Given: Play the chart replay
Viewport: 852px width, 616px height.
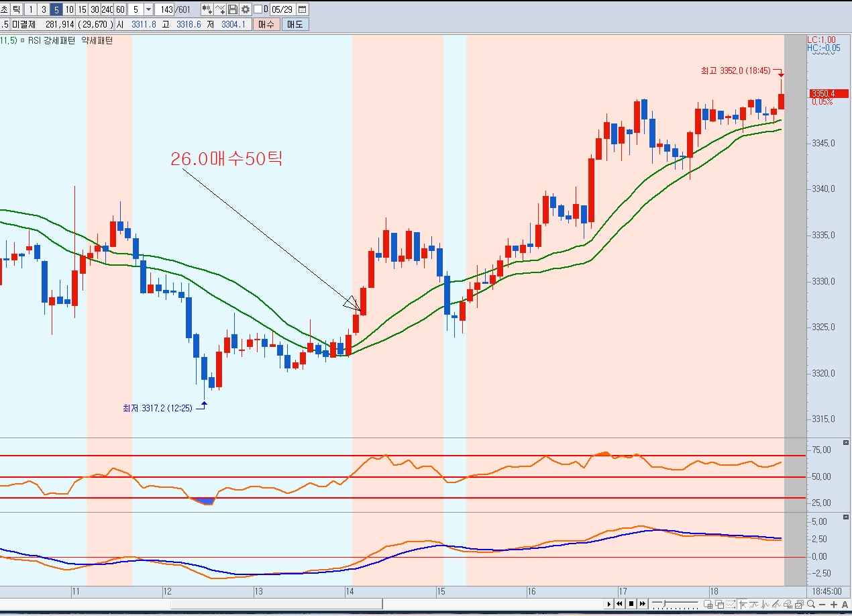Looking at the screenshot, I should point(609,604).
